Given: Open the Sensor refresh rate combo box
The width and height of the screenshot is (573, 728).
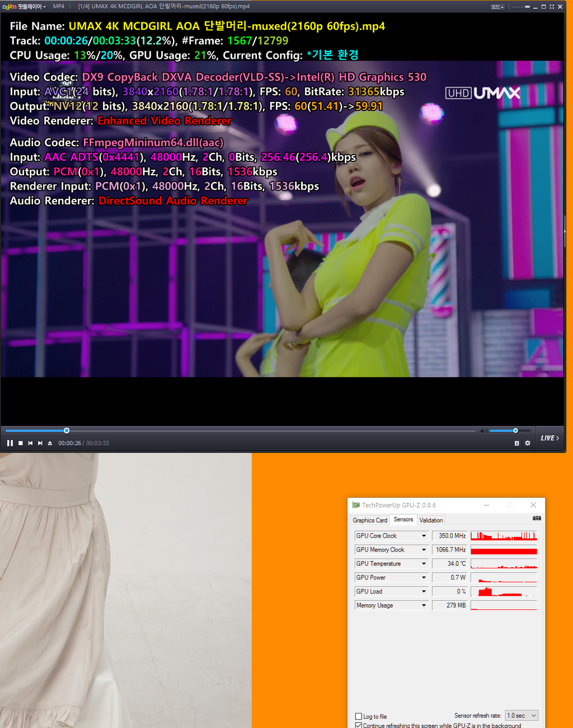Looking at the screenshot, I should click(522, 716).
